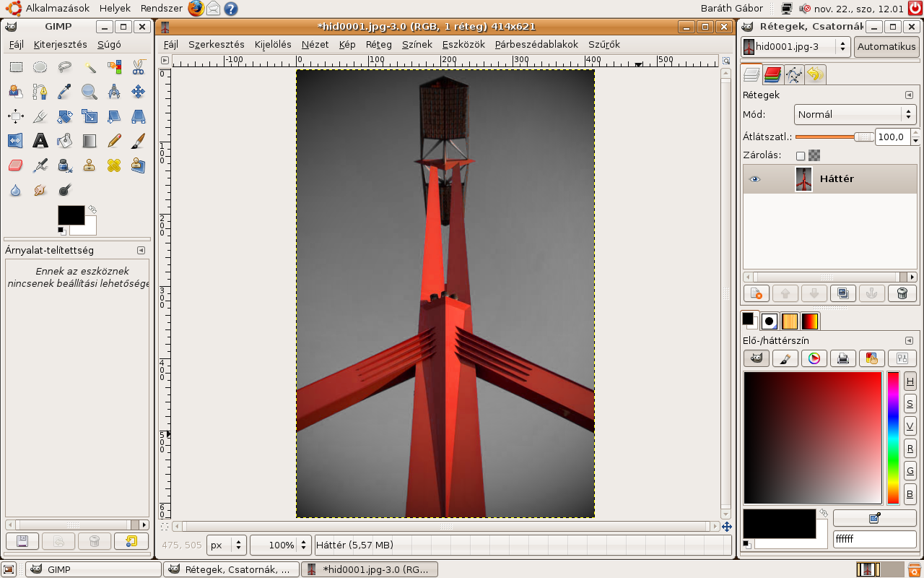
Task: Select the Blend gradient tool
Action: (90, 141)
